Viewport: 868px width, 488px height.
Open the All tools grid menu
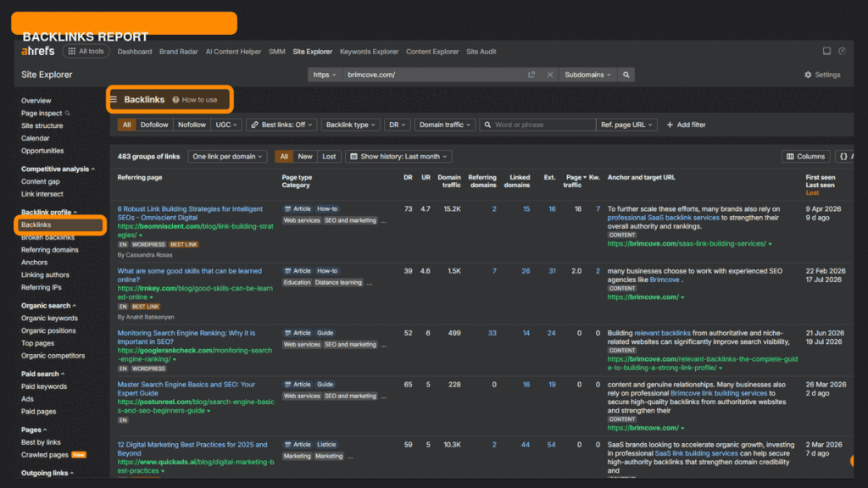point(86,52)
